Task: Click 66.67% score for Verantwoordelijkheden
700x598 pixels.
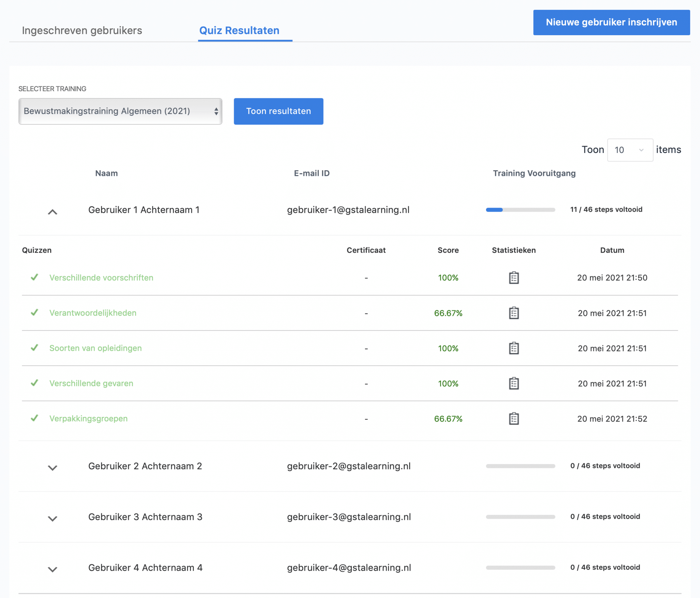Action: (x=448, y=313)
